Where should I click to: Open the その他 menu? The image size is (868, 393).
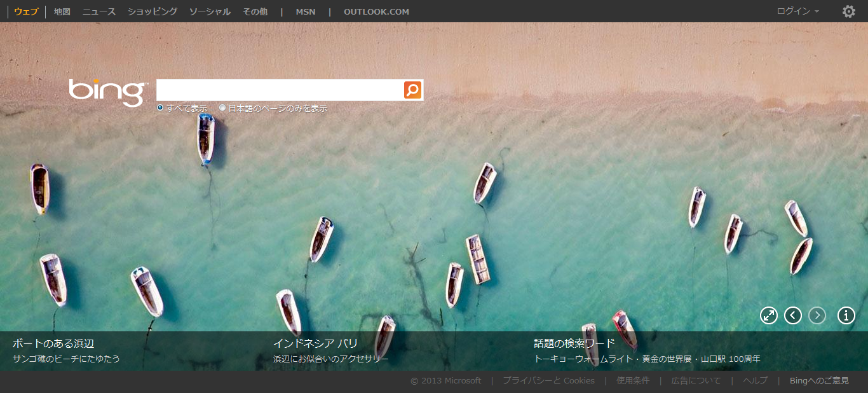click(x=255, y=11)
